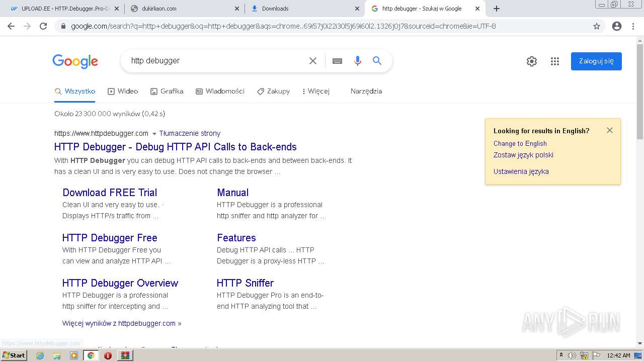Open the Manual sitelink
The height and width of the screenshot is (362, 644).
232,193
